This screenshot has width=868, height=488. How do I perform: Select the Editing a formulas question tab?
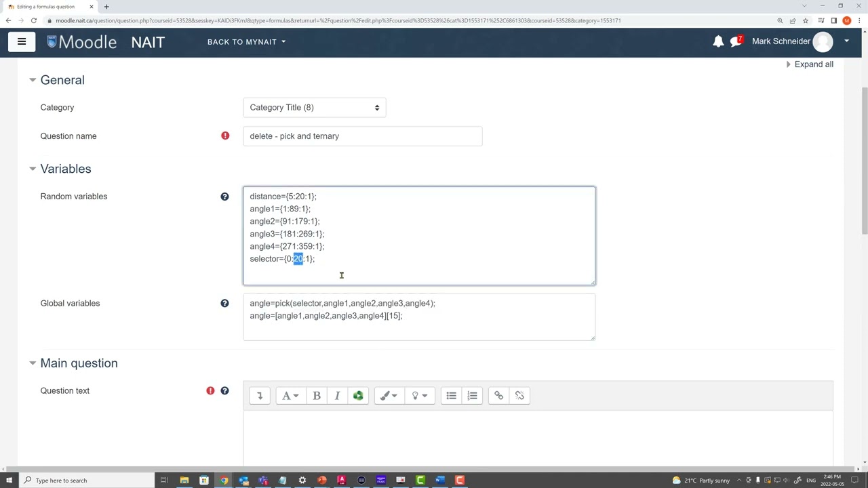[x=49, y=7]
